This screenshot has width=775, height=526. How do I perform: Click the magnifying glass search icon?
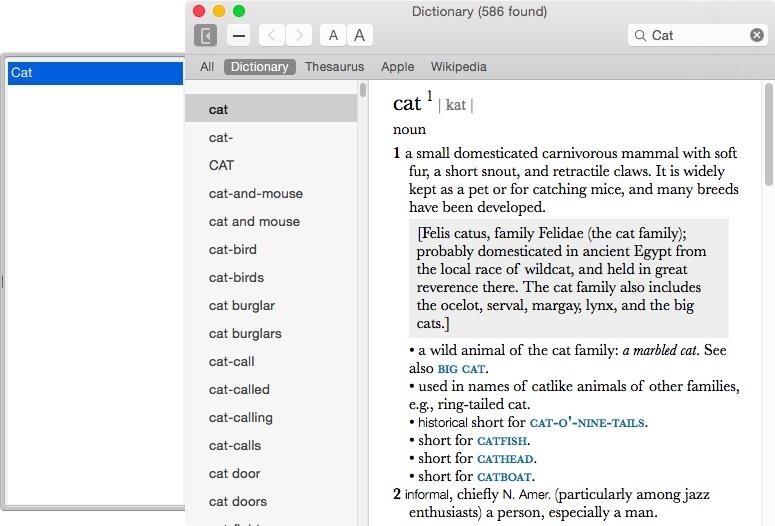(640, 36)
